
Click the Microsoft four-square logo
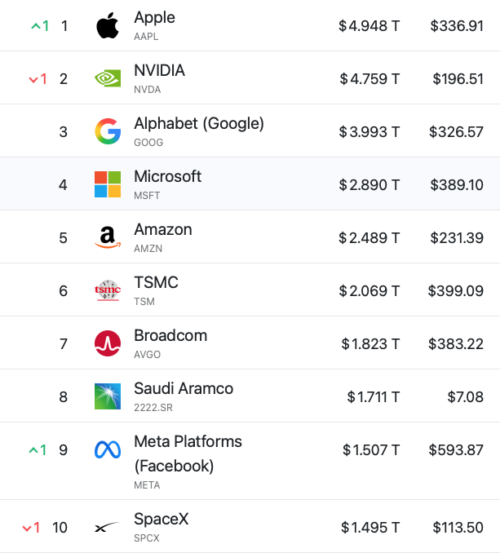pos(108,184)
